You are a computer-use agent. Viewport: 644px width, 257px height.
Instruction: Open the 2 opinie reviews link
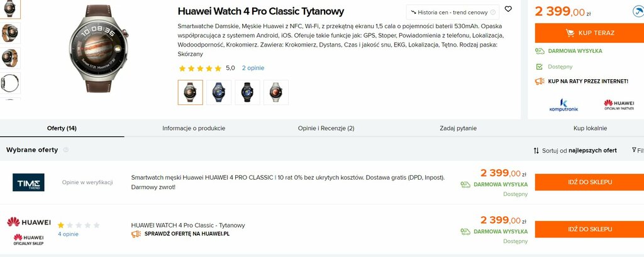(253, 68)
